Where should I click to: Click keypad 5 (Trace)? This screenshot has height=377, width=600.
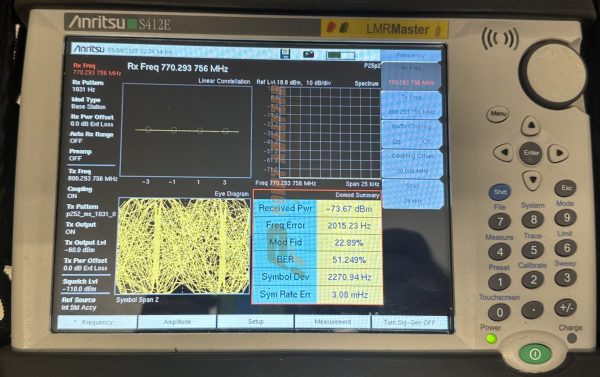(533, 250)
